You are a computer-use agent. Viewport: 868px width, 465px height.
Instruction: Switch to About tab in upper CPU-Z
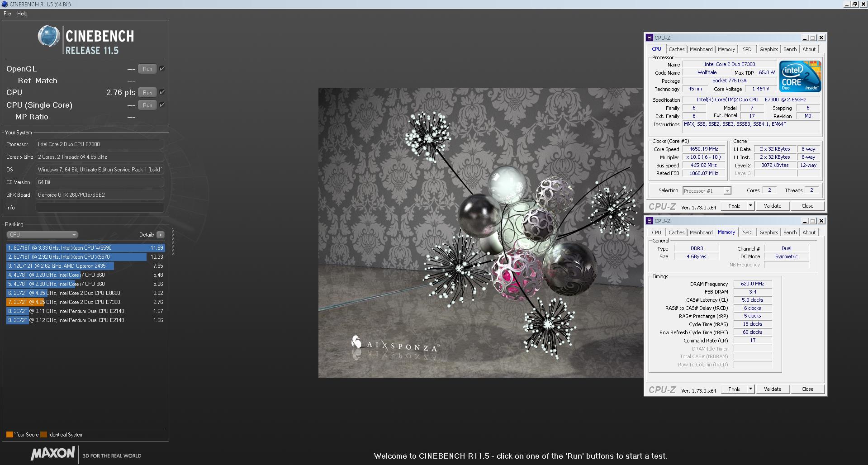point(809,49)
